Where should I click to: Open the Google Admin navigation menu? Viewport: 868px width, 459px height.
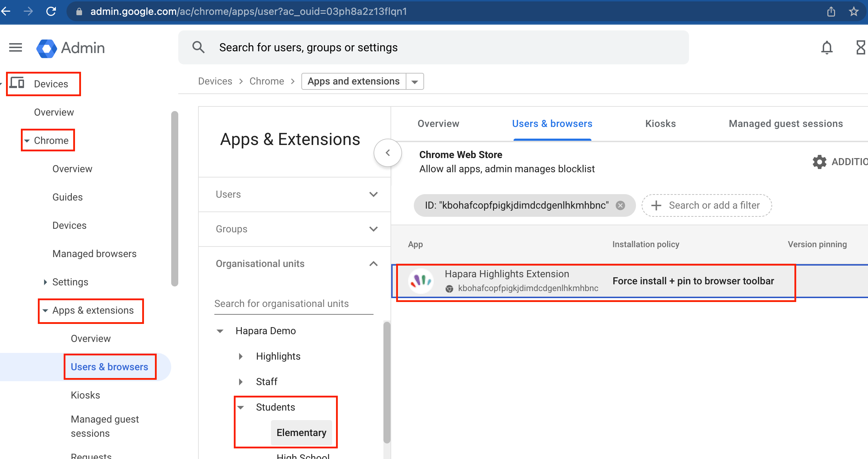pos(15,47)
